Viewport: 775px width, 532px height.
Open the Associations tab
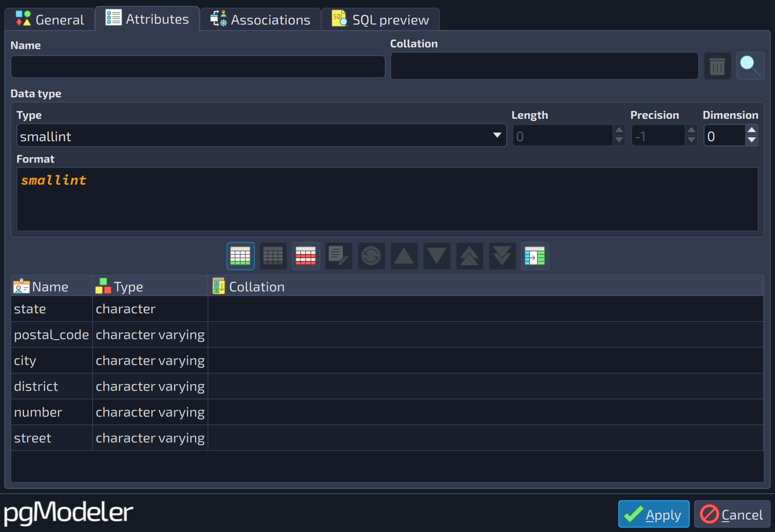click(x=260, y=19)
